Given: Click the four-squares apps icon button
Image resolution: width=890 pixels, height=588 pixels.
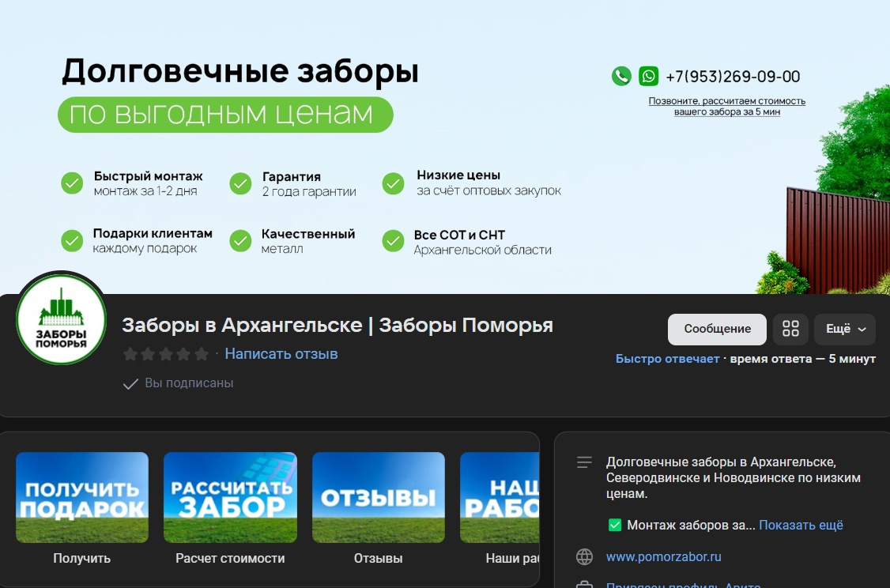Looking at the screenshot, I should [x=790, y=329].
